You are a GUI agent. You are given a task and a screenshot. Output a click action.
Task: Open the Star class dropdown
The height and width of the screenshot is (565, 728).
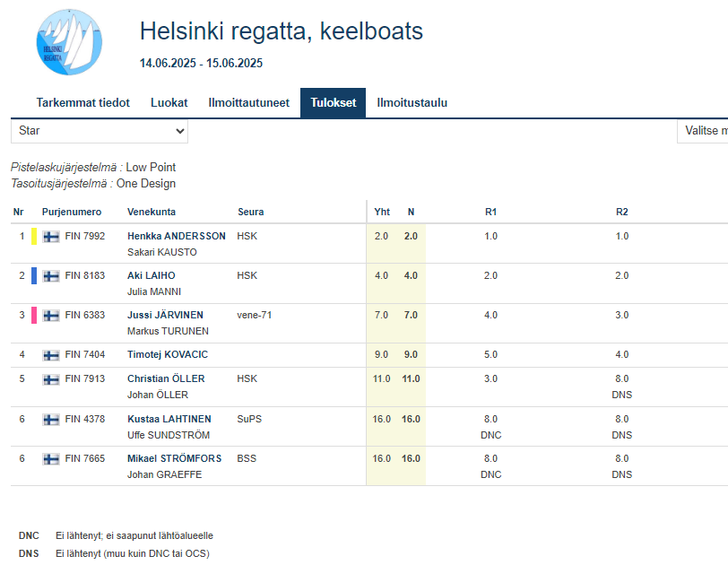pyautogui.click(x=100, y=131)
